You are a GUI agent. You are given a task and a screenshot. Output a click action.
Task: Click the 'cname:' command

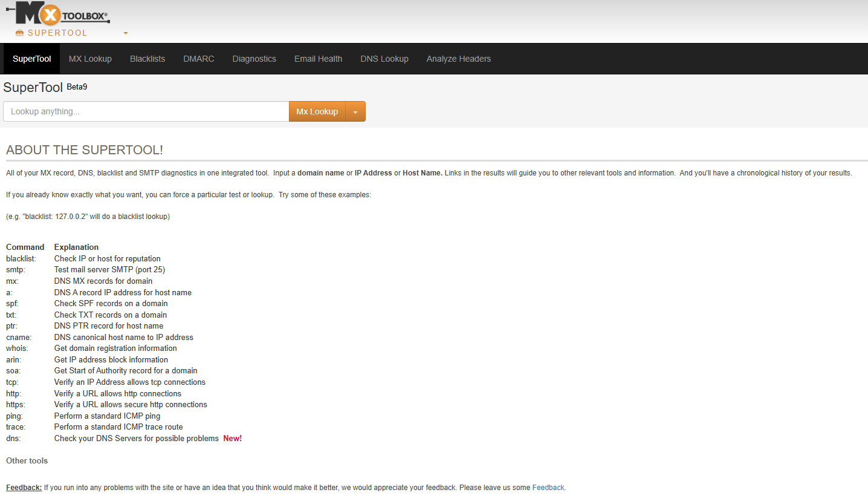click(x=19, y=337)
